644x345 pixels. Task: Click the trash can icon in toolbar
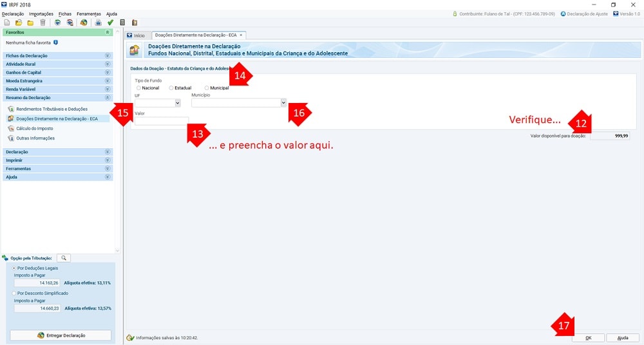click(43, 23)
